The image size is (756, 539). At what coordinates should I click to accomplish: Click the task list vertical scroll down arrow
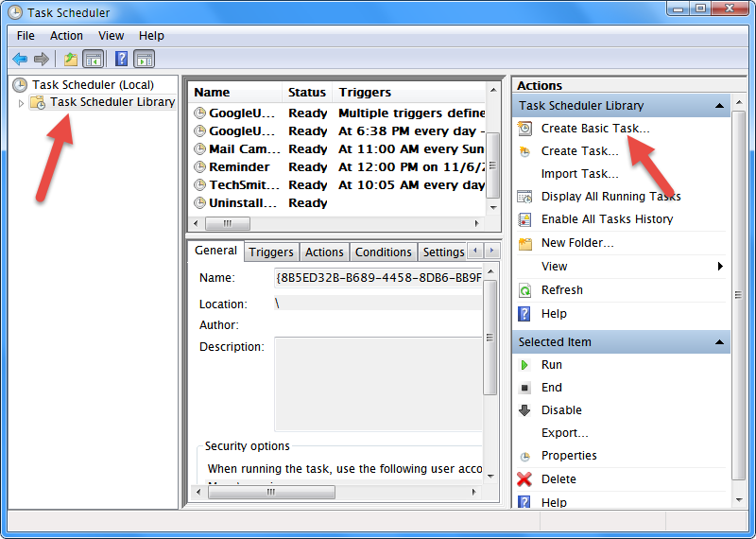[x=492, y=208]
